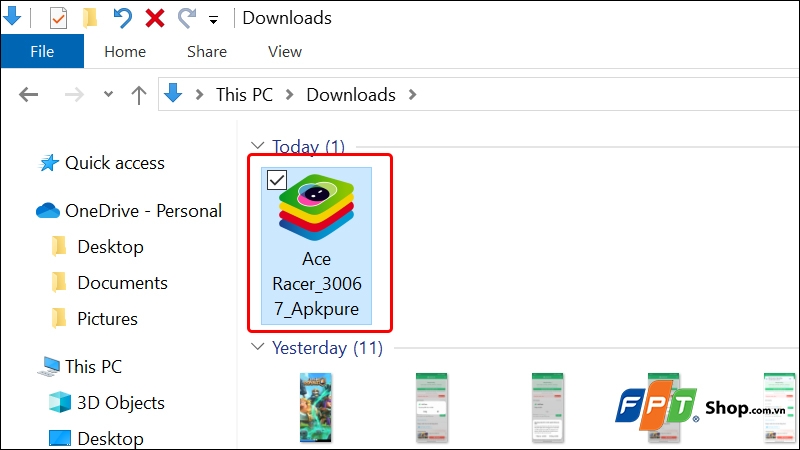The width and height of the screenshot is (800, 450).
Task: Open the Customize Quick Access Toolbar dropdown
Action: [213, 20]
